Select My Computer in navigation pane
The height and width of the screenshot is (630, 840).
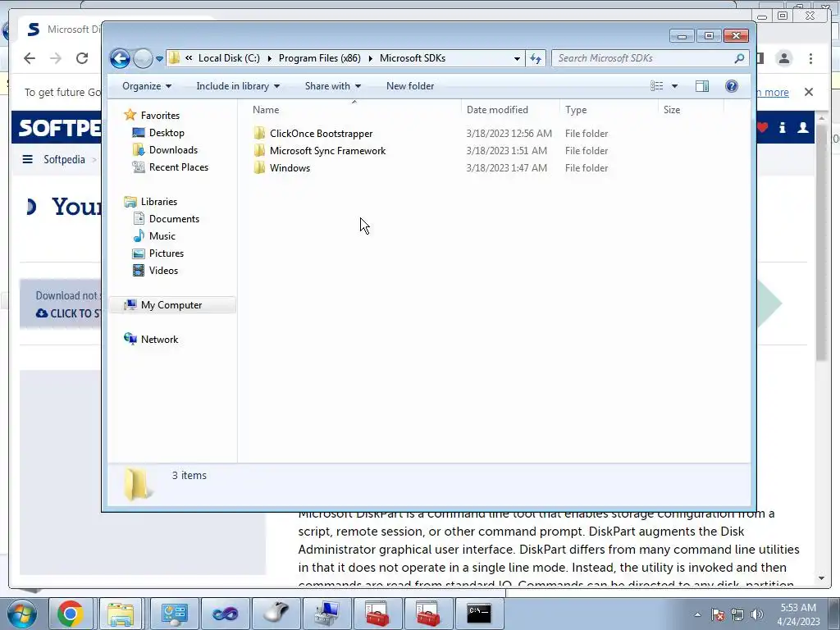coord(171,305)
